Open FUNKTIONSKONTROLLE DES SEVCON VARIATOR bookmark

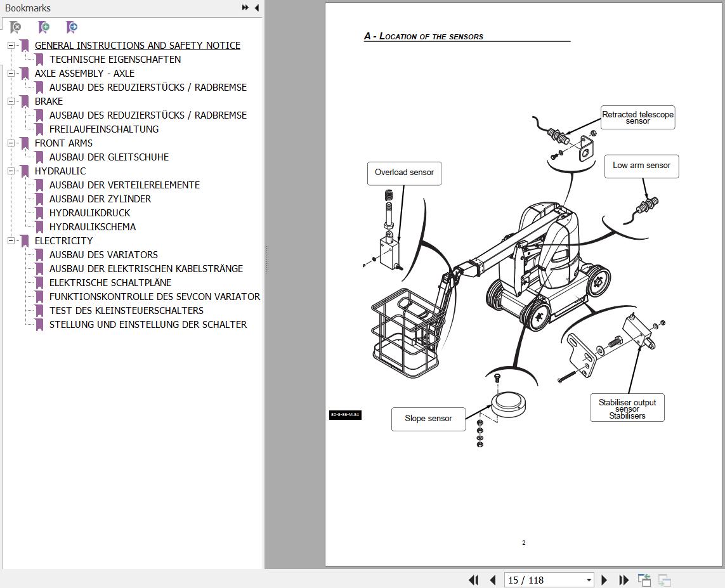click(x=155, y=297)
